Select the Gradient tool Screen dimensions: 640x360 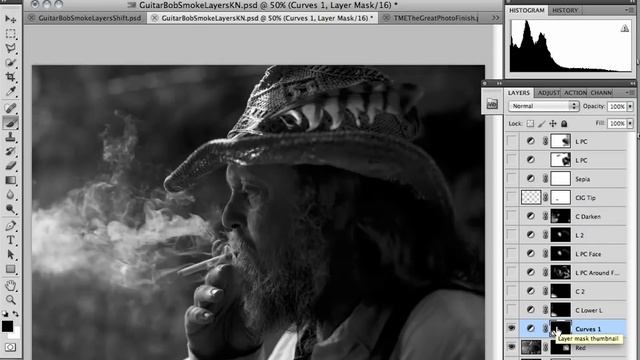[11, 180]
